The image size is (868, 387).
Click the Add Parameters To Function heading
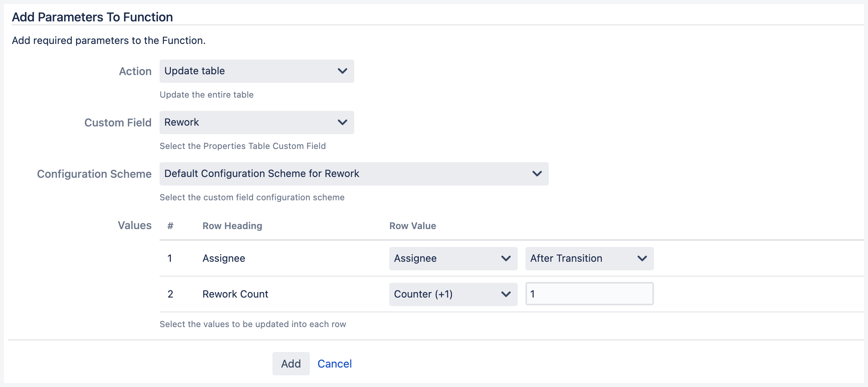pyautogui.click(x=92, y=17)
